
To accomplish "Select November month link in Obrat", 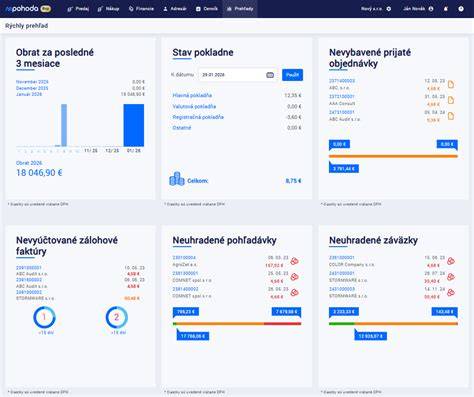I will point(32,82).
